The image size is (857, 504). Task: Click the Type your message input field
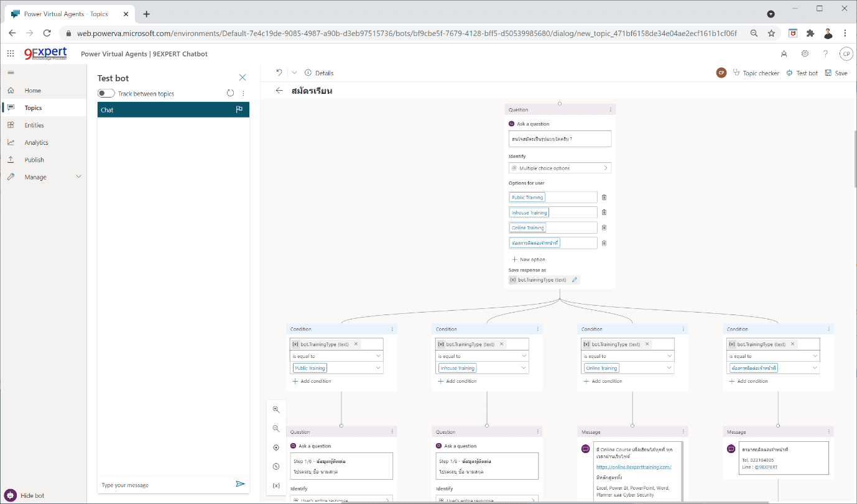coord(163,485)
